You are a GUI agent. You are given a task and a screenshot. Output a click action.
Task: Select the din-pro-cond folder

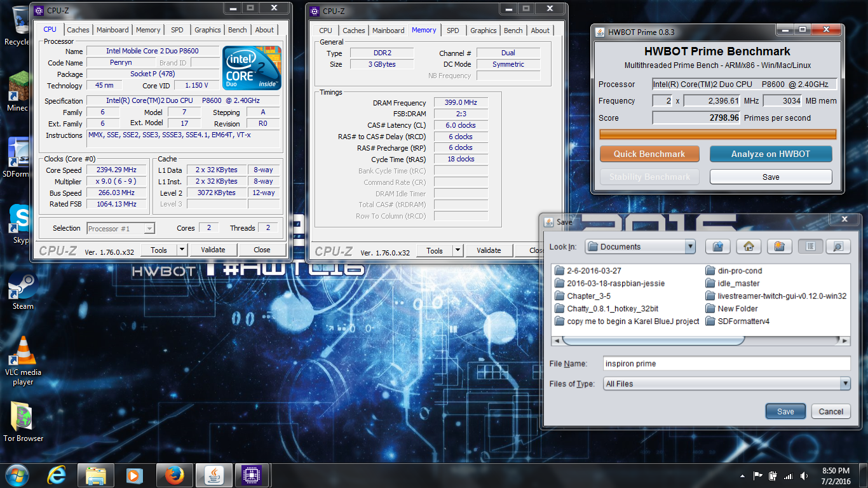point(734,271)
